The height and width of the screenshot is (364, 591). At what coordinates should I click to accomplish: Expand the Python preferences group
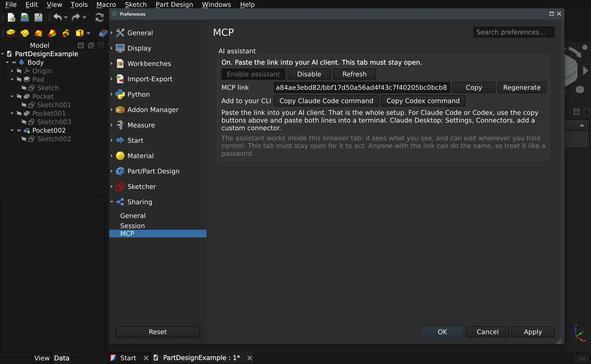(x=112, y=94)
